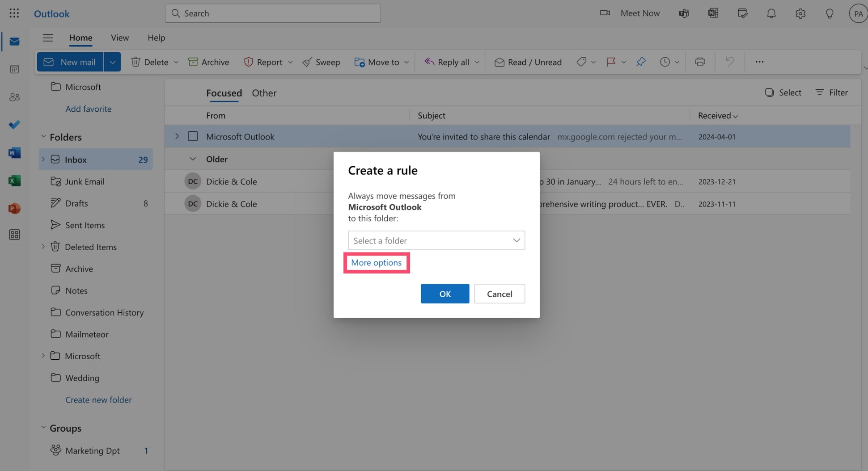Collapse the Older messages group
The image size is (868, 471).
click(x=193, y=159)
